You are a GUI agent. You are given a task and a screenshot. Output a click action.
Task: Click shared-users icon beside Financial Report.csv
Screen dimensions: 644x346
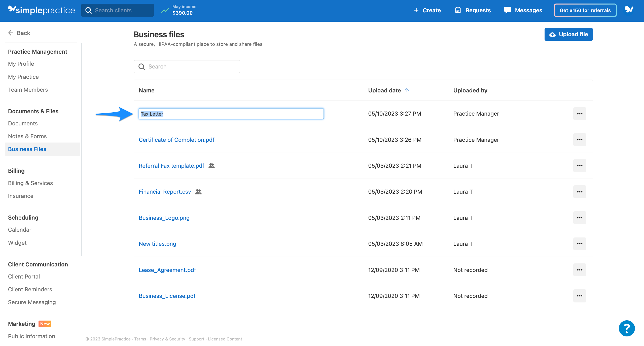[x=198, y=192]
